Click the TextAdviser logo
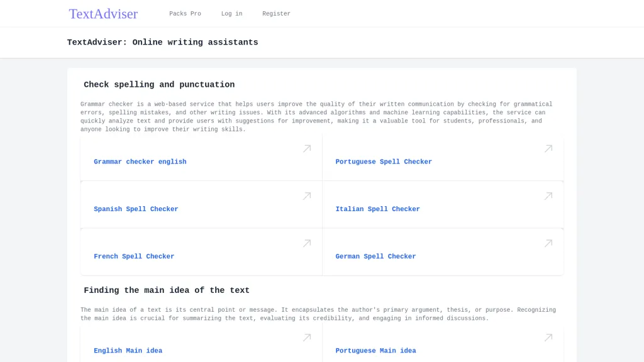This screenshot has height=362, width=644. click(103, 14)
